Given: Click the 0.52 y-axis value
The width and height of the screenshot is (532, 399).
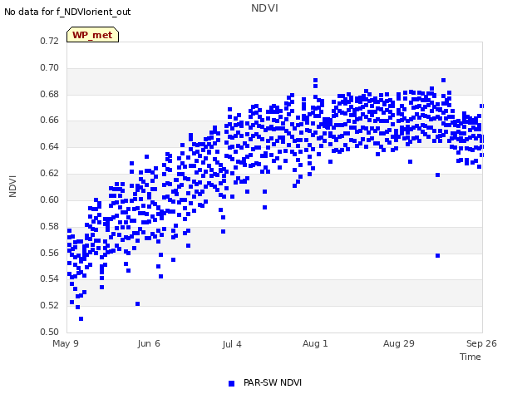Looking at the screenshot, I should (49, 305).
